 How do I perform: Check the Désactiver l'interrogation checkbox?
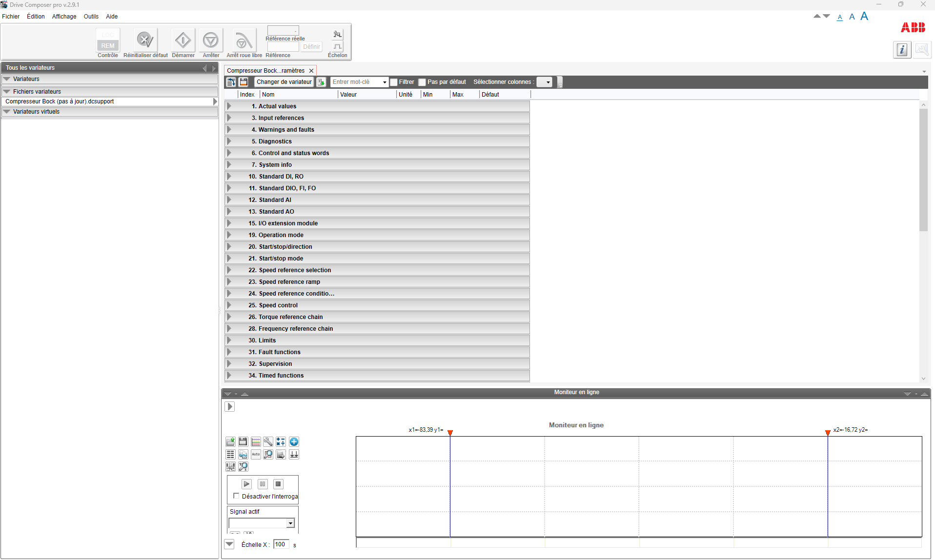pos(236,496)
